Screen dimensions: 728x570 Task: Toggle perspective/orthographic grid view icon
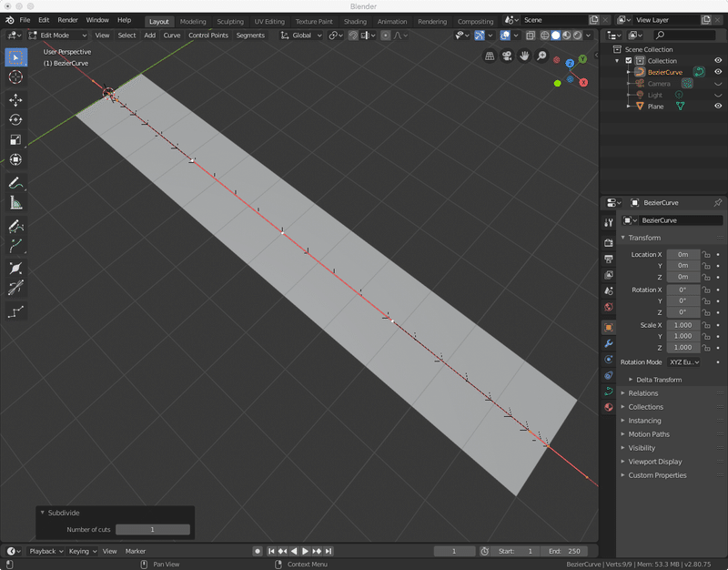490,56
